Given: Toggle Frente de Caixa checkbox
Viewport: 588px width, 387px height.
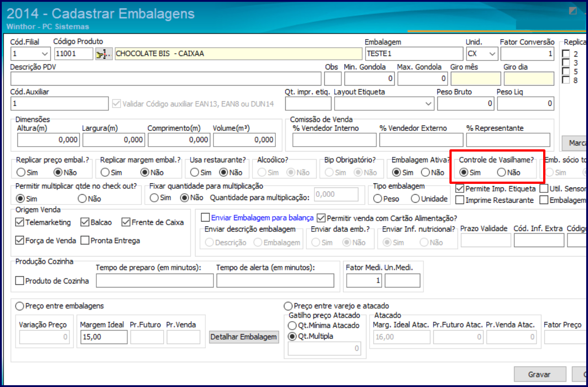Looking at the screenshot, I should coord(125,222).
